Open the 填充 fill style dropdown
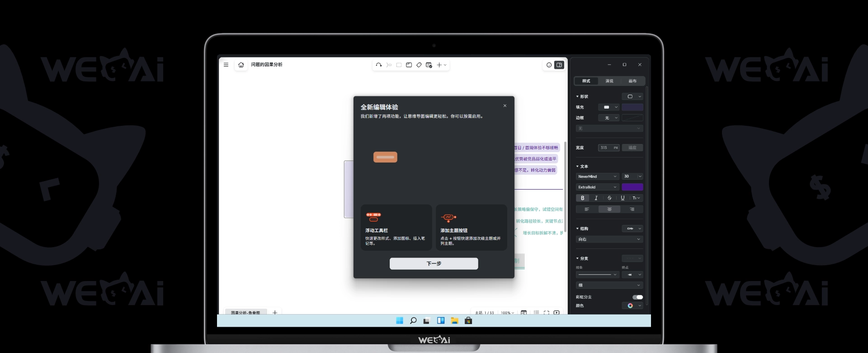The width and height of the screenshot is (868, 353). coord(609,107)
